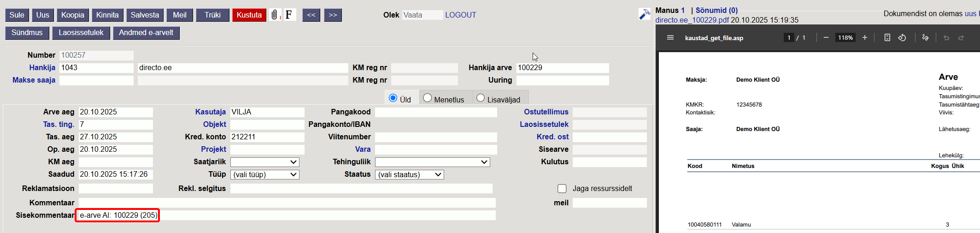
Task: Open the Saatjariik dropdown
Action: (x=264, y=162)
